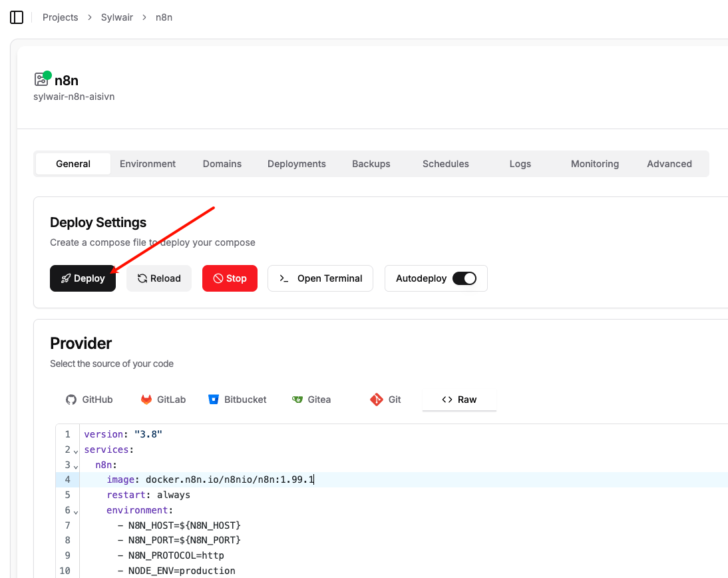Select the Bitbucket provider
Viewport: 728px width, 578px height.
click(x=238, y=400)
